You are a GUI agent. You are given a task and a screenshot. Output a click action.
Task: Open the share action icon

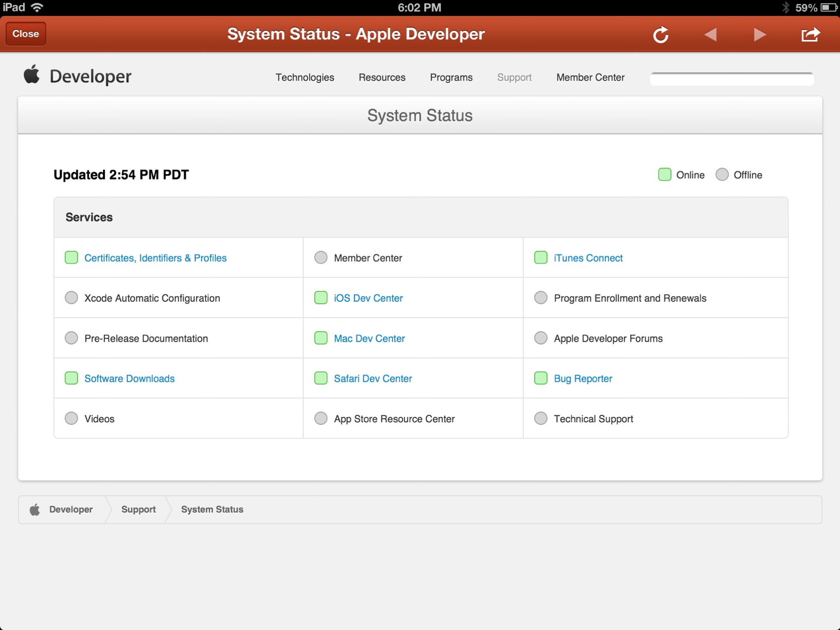click(x=810, y=34)
